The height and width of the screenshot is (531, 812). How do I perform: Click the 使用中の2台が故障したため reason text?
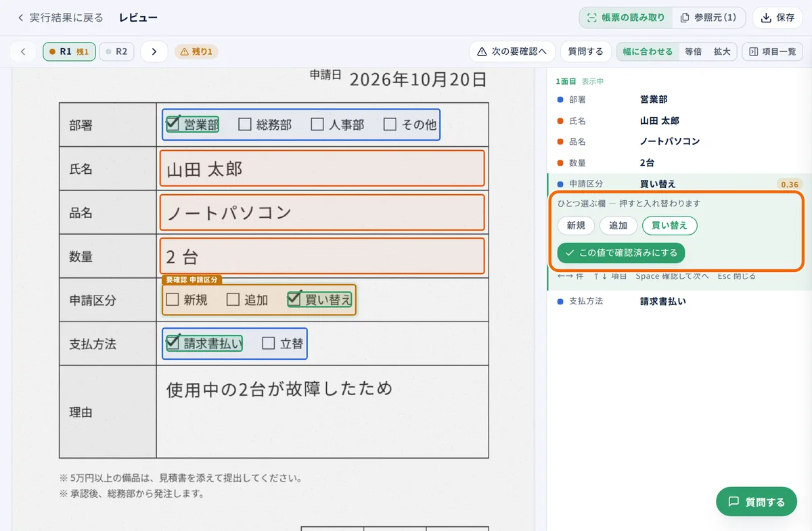(x=279, y=390)
